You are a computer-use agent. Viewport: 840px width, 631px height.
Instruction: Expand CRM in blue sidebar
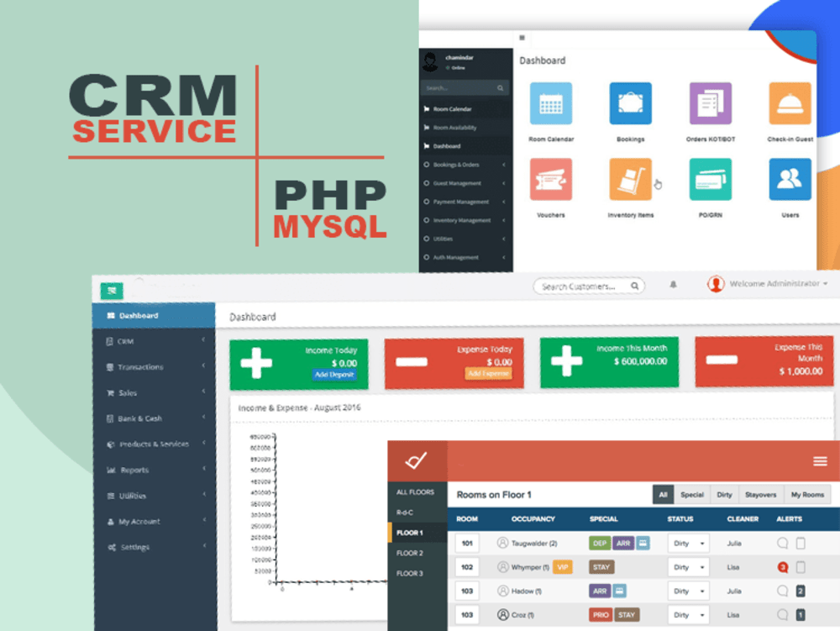pyautogui.click(x=154, y=341)
